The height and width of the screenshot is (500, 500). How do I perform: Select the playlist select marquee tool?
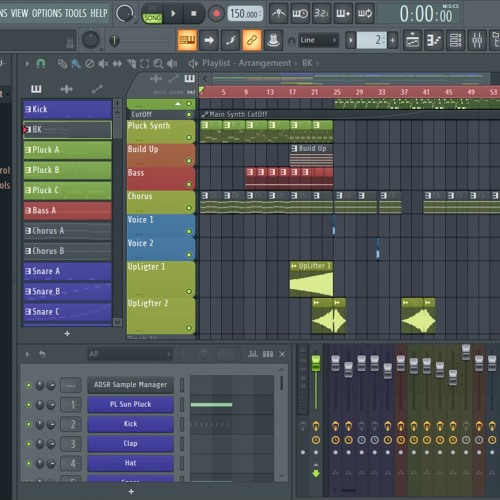pyautogui.click(x=144, y=63)
